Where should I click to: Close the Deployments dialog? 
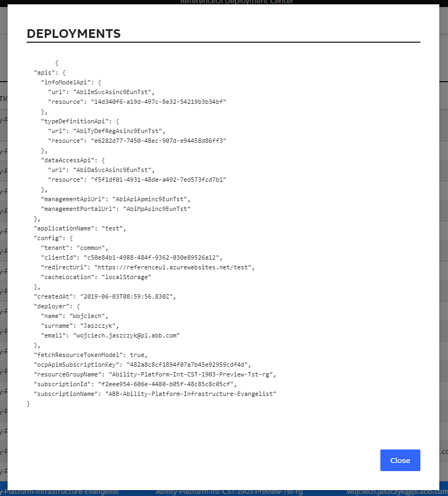coord(400,460)
